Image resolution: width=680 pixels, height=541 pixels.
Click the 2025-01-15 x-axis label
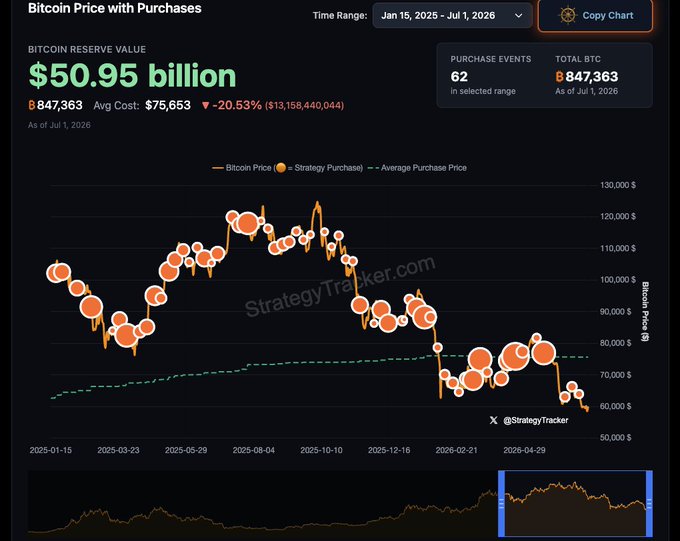coord(51,450)
